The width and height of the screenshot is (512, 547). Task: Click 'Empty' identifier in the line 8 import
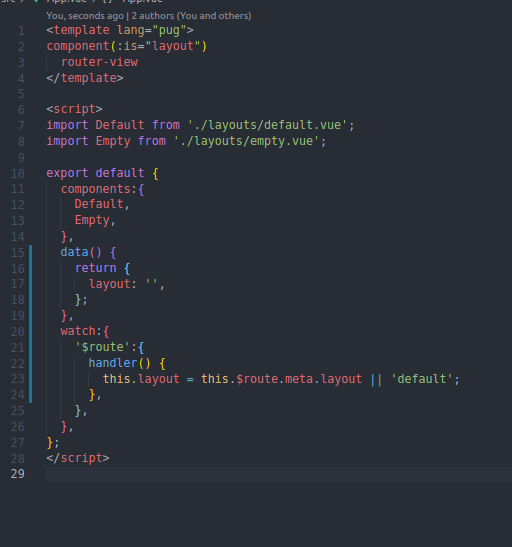pos(113,141)
